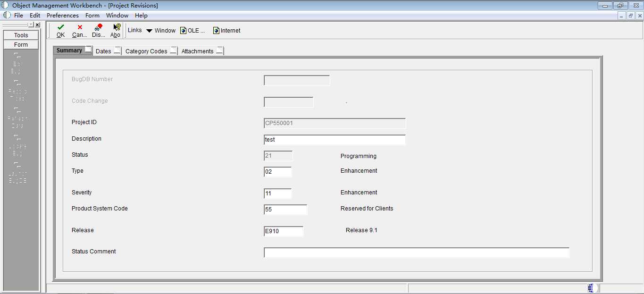Open the Form menu
The width and height of the screenshot is (644, 294).
click(92, 16)
